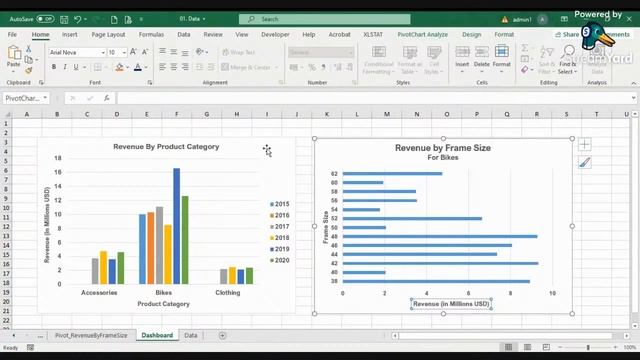Click the Clear eraser icon

click(525, 70)
